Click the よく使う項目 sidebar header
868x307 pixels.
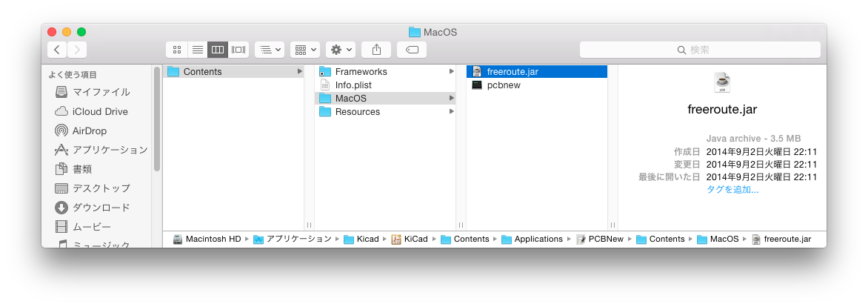pos(73,75)
